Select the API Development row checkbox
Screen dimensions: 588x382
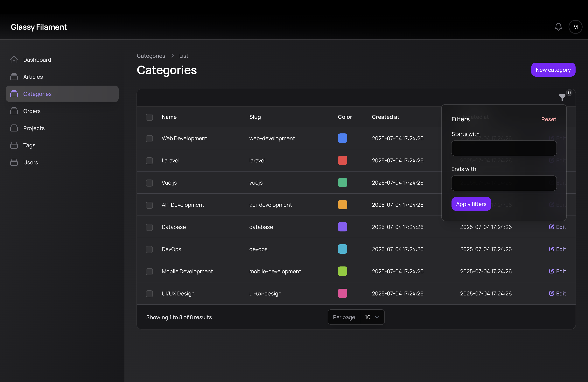pos(149,205)
